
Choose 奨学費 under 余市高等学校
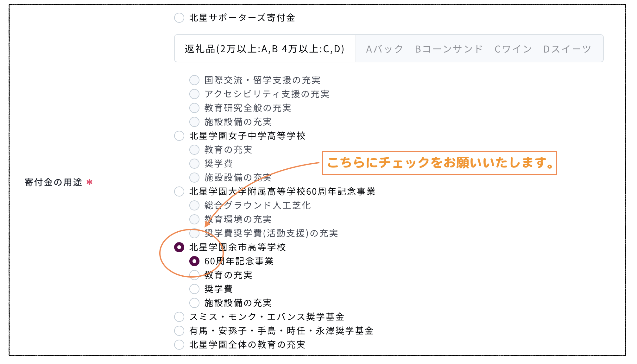pyautogui.click(x=194, y=289)
